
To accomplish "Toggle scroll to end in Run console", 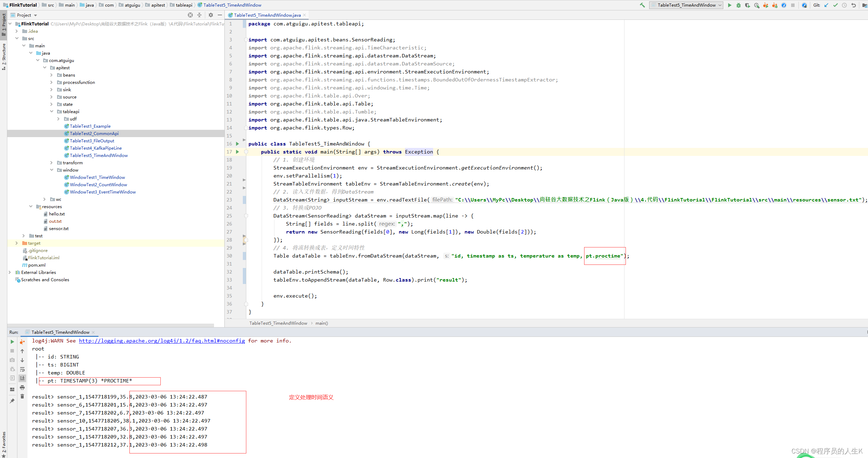I will [22, 378].
